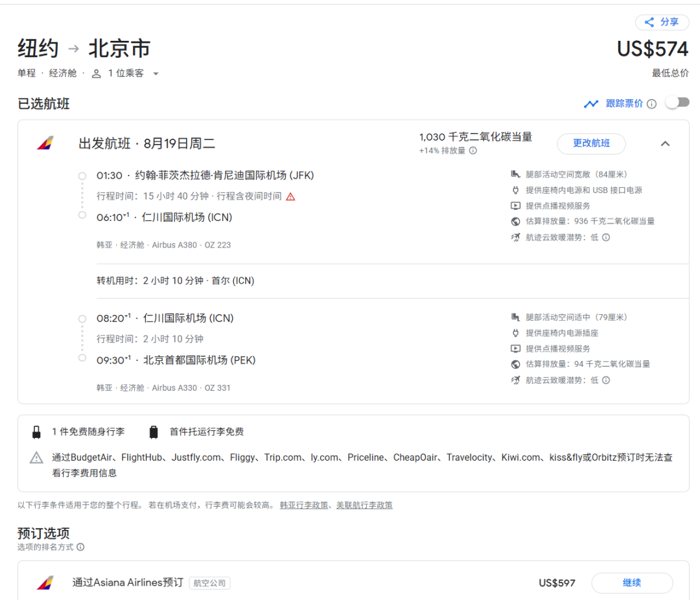Select the 经济舱 cabin class option

coord(63,74)
